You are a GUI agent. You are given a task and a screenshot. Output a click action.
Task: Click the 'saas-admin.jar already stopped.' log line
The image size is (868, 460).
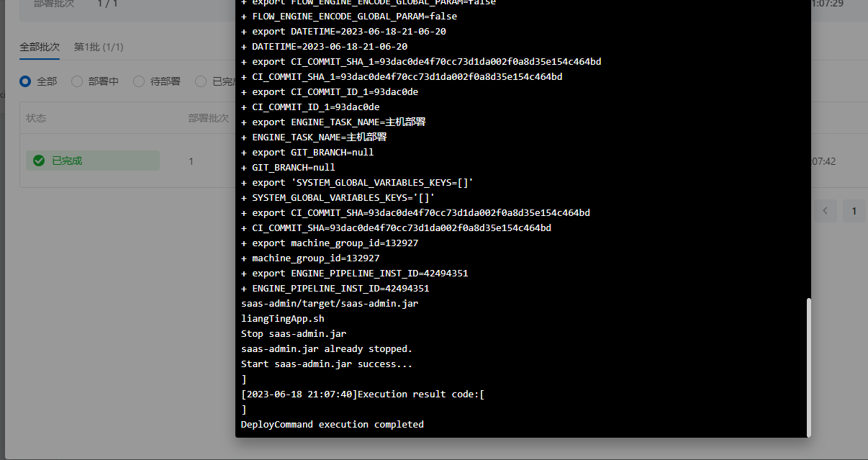click(327, 348)
